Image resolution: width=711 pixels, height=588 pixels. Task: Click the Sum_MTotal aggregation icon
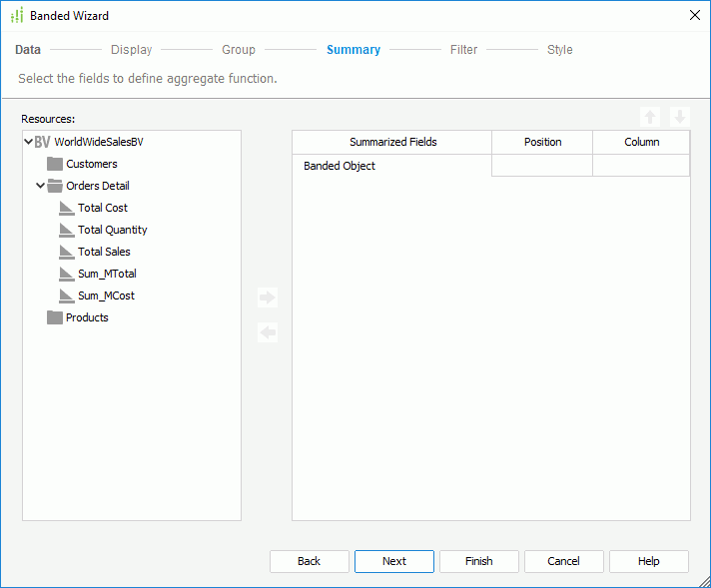tap(67, 274)
